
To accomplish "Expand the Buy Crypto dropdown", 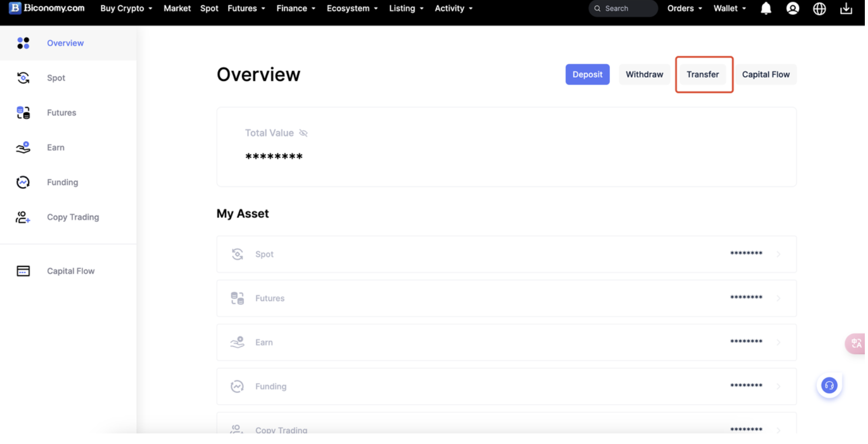I will point(126,8).
